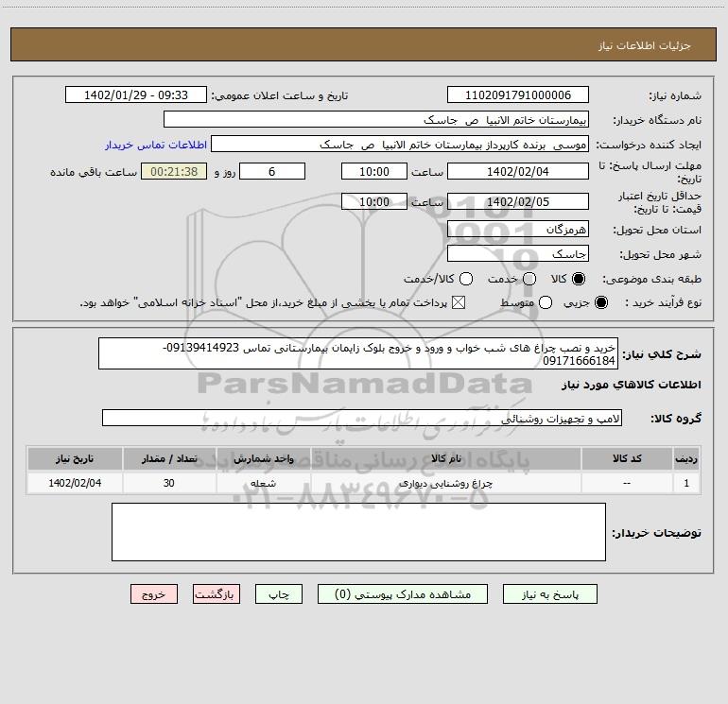The width and height of the screenshot is (728, 704).
Task: Click the item name چراغ روشنایی دیواری cell
Action: point(446,483)
